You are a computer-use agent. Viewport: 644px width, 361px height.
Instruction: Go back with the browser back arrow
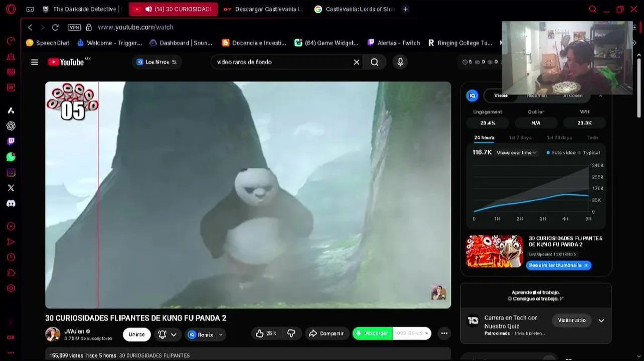(x=30, y=27)
